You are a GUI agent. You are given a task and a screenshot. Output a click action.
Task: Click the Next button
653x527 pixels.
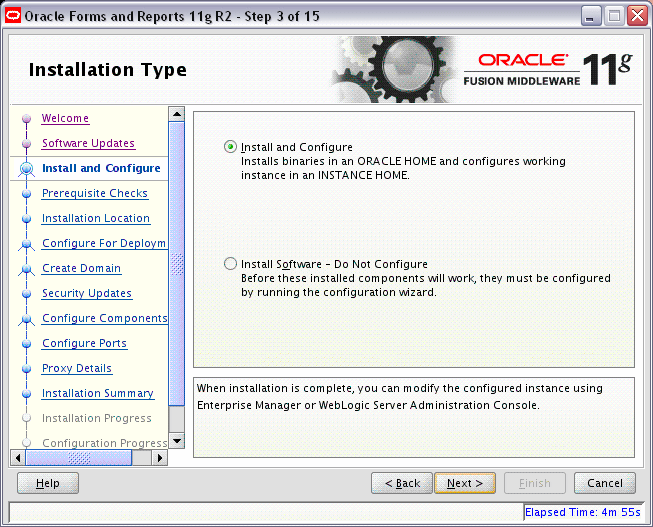[465, 483]
